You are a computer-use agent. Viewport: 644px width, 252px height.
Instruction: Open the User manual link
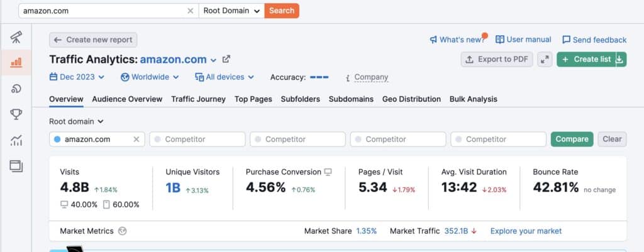523,40
